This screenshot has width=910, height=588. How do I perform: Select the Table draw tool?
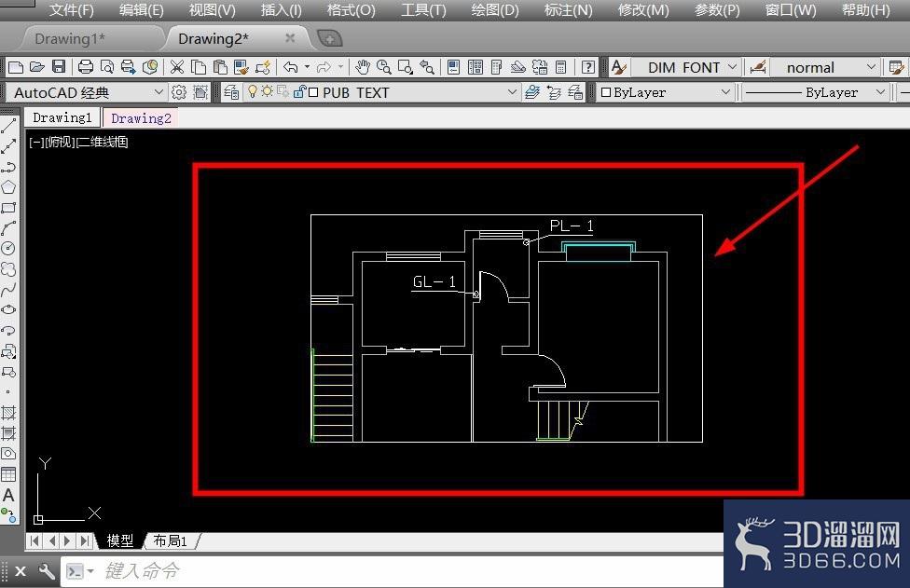pyautogui.click(x=8, y=474)
